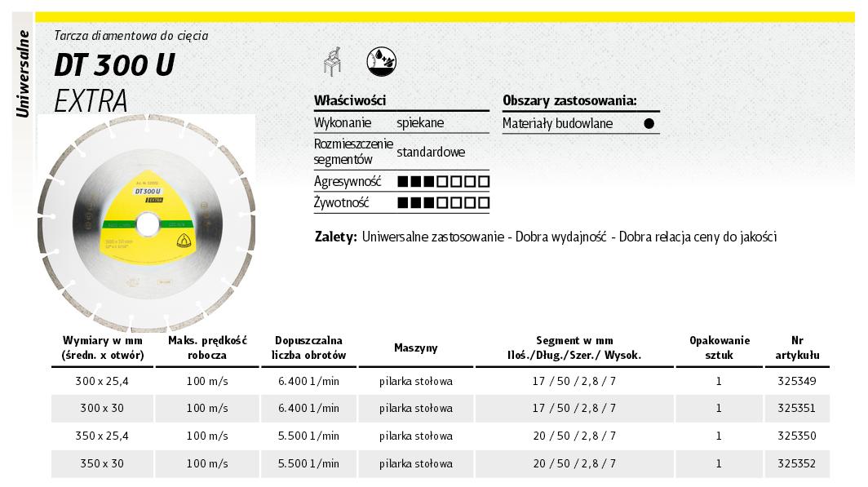868x487 pixels.
Task: Click 'Opakowanie sztuk' column header
Action: pyautogui.click(x=720, y=348)
